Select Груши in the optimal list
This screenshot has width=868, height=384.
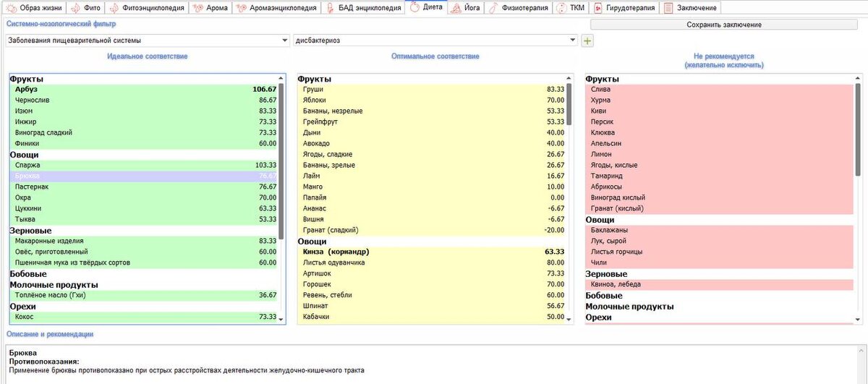click(432, 90)
